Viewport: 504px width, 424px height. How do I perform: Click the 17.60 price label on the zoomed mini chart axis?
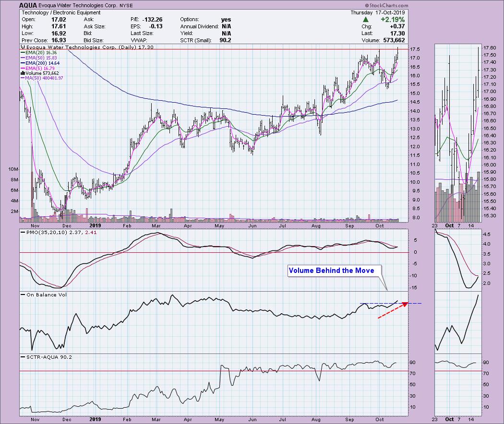click(x=489, y=47)
